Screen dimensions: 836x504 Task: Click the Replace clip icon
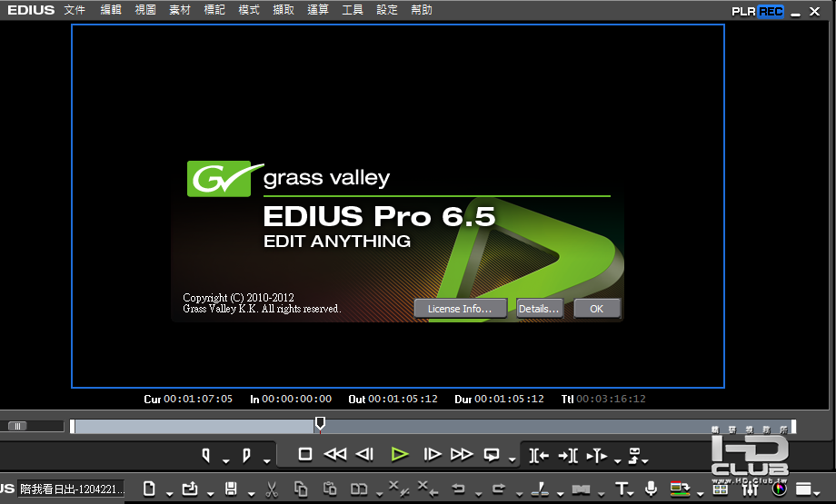click(x=359, y=489)
